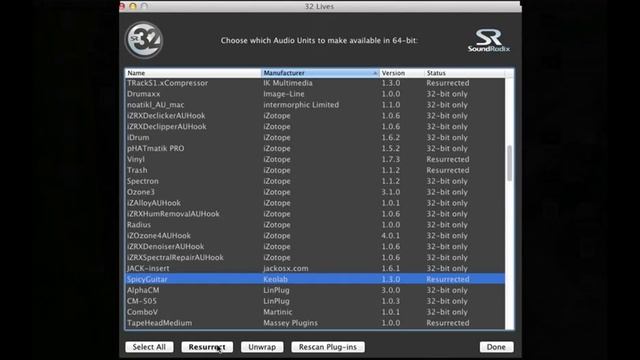Select the Spectron plug-in row
Screen dimensions: 640x360
(315, 181)
